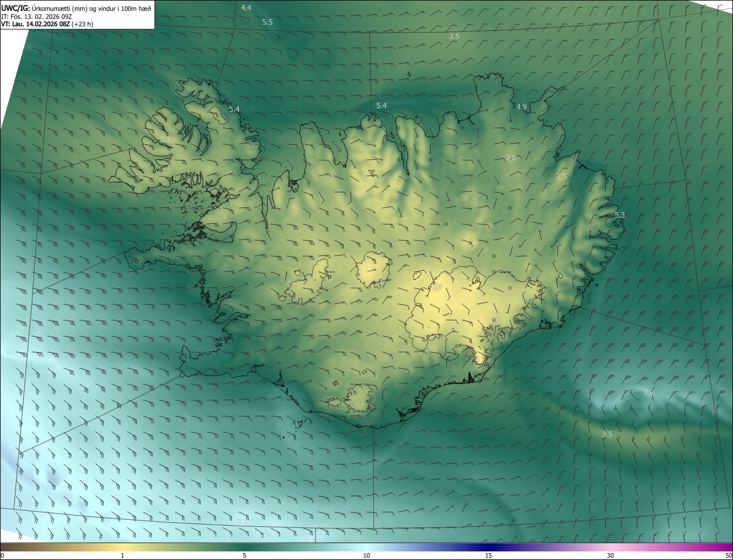This screenshot has height=560, width=733.
Task: Click the '2.8' precipitation value
Action: [x=511, y=157]
